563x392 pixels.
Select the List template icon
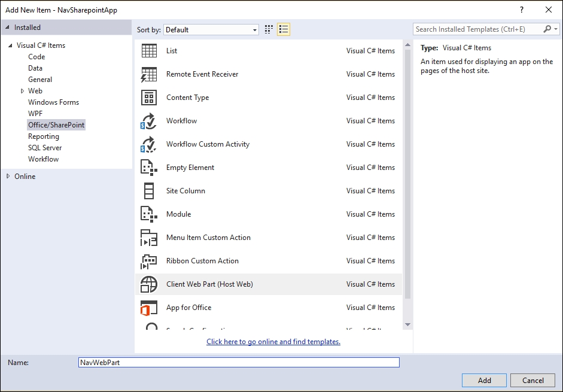coord(149,51)
